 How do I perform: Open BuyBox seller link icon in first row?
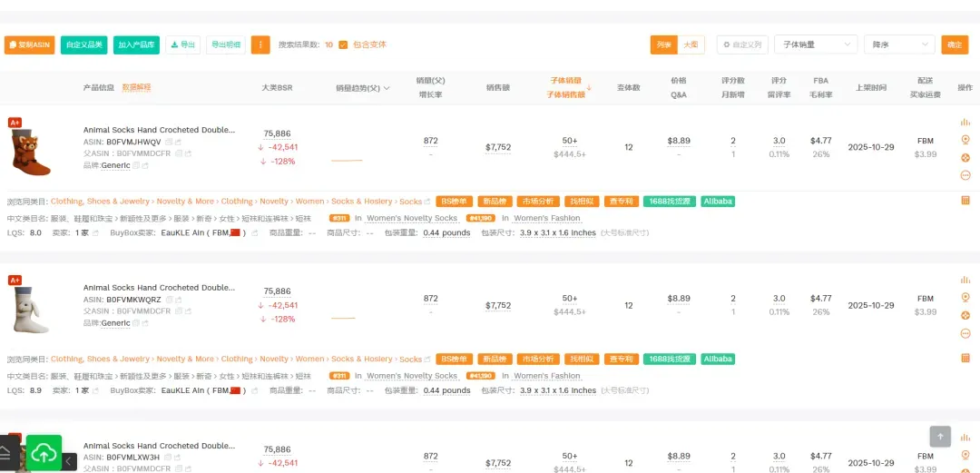coord(254,233)
